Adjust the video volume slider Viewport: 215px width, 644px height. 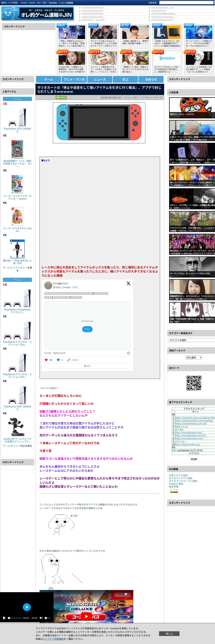48,618
